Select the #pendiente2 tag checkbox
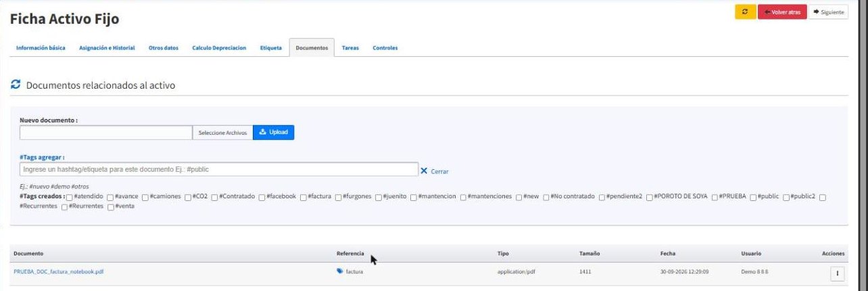Image resolution: width=868 pixels, height=291 pixels. 602,197
